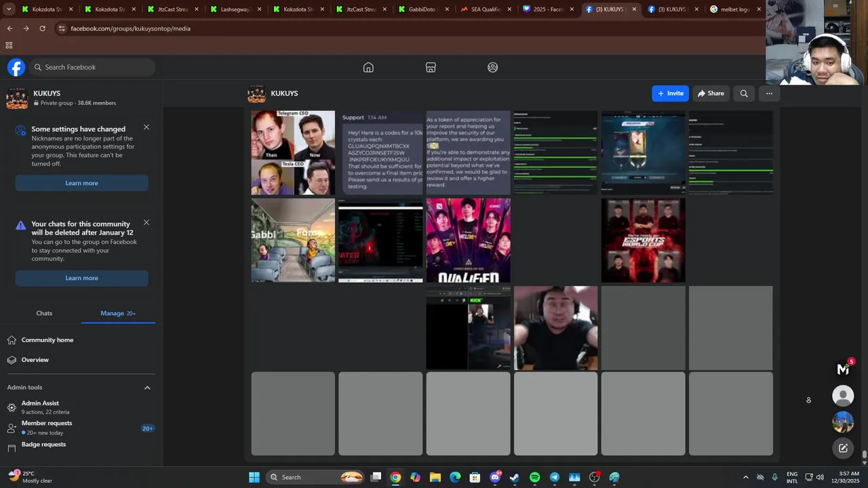The image size is (868, 488).
Task: Click the search magnifier in KUKUYS header
Action: click(x=744, y=94)
